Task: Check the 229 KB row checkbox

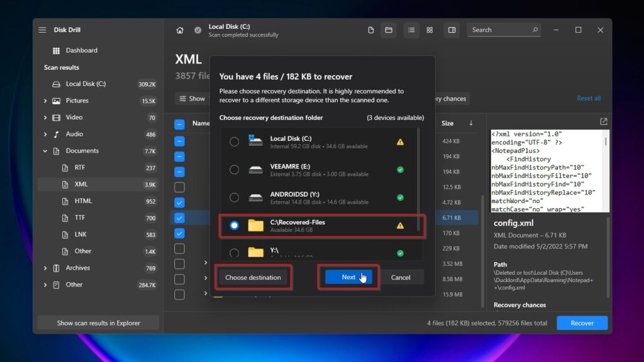Action: (179, 249)
